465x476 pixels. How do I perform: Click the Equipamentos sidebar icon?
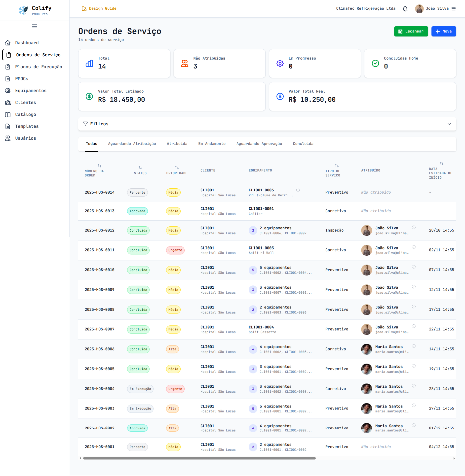[x=8, y=91]
